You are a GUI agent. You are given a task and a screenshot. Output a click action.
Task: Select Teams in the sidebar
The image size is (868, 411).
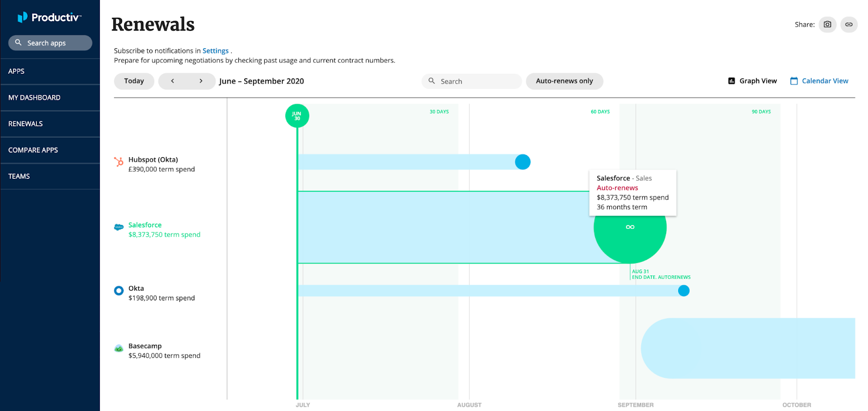pyautogui.click(x=19, y=176)
